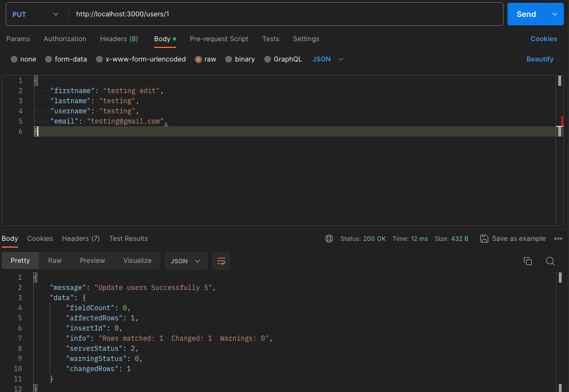Screen dimensions: 569x392
Task: Click the red error squiggle after email value
Action: pos(166,124)
